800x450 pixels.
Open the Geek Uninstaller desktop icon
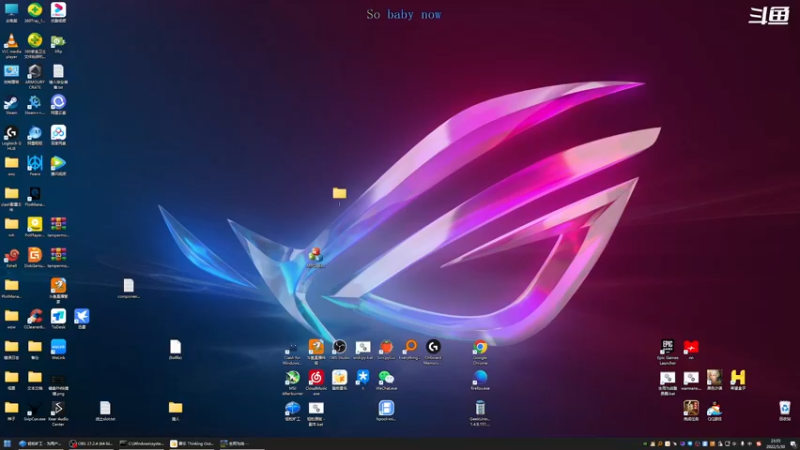point(480,414)
